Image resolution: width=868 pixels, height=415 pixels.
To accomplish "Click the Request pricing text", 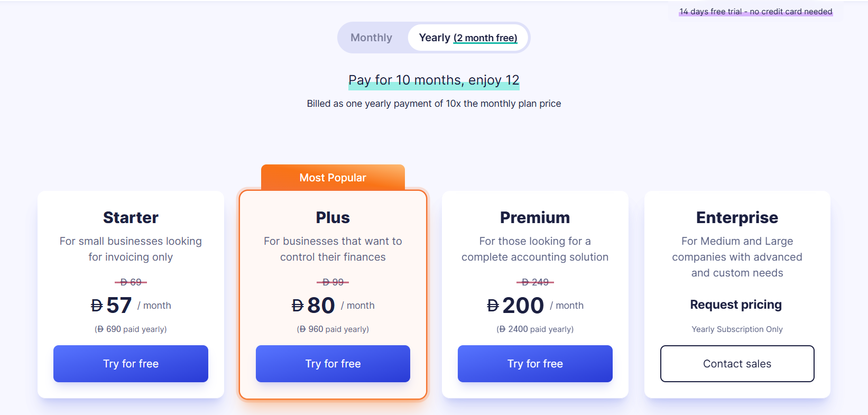I will pyautogui.click(x=736, y=305).
